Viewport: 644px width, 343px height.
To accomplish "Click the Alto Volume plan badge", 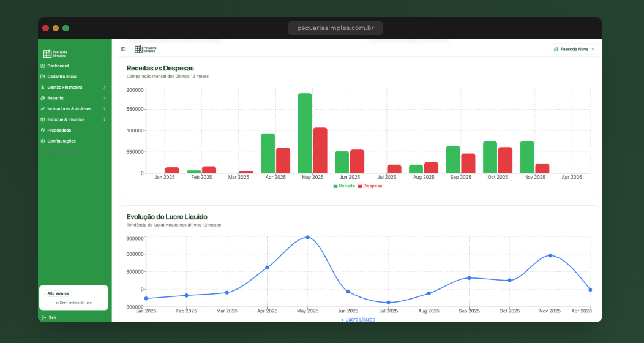I will [x=58, y=293].
